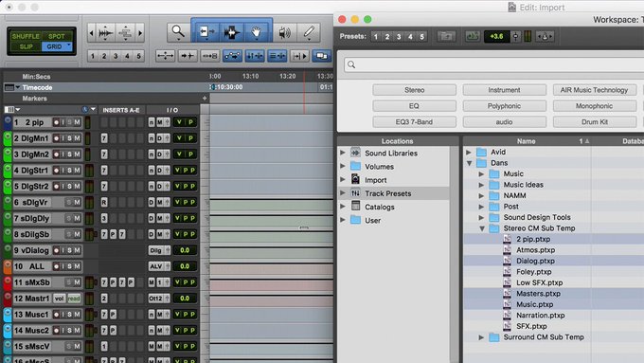Image resolution: width=644 pixels, height=363 pixels.
Task: Expand the Volumes location
Action: click(x=343, y=166)
